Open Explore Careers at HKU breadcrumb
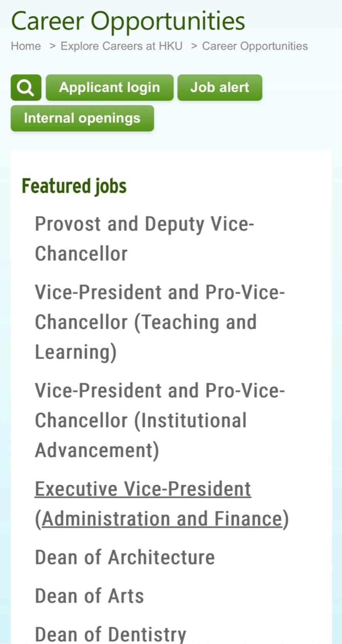The image size is (342, 644). tap(121, 46)
